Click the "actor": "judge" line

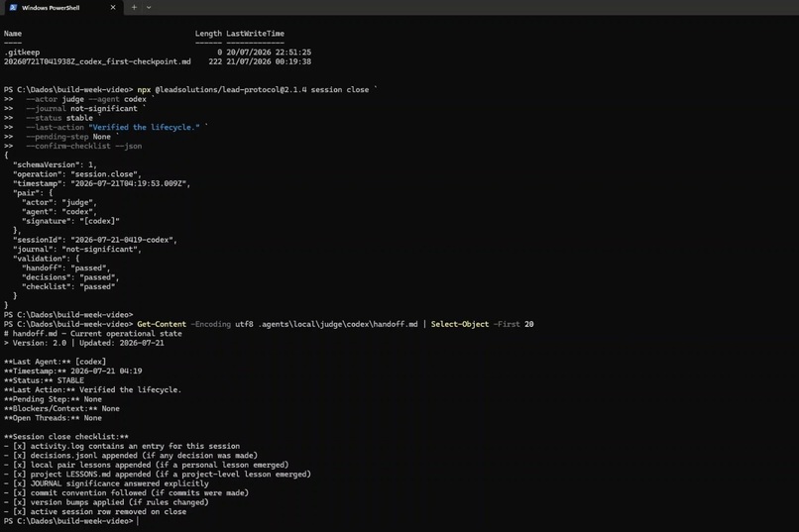tap(59, 203)
